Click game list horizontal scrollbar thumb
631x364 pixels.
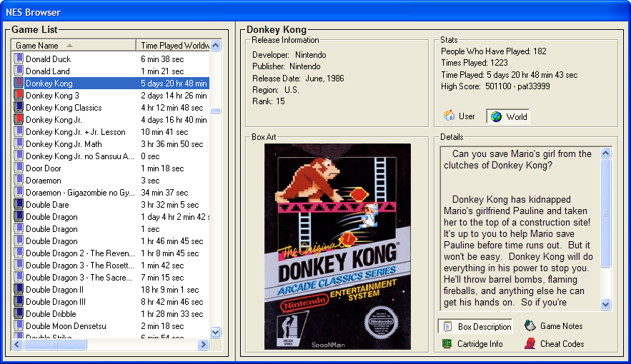(55, 344)
